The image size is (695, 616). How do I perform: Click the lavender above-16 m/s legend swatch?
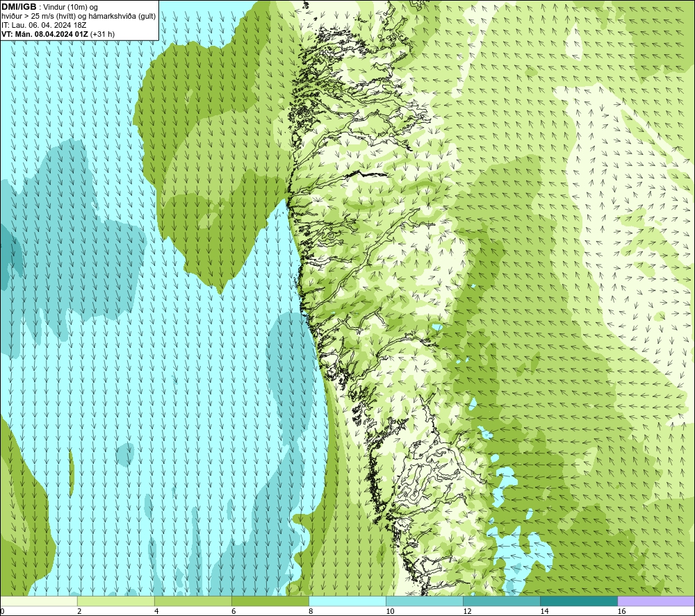[x=656, y=601]
